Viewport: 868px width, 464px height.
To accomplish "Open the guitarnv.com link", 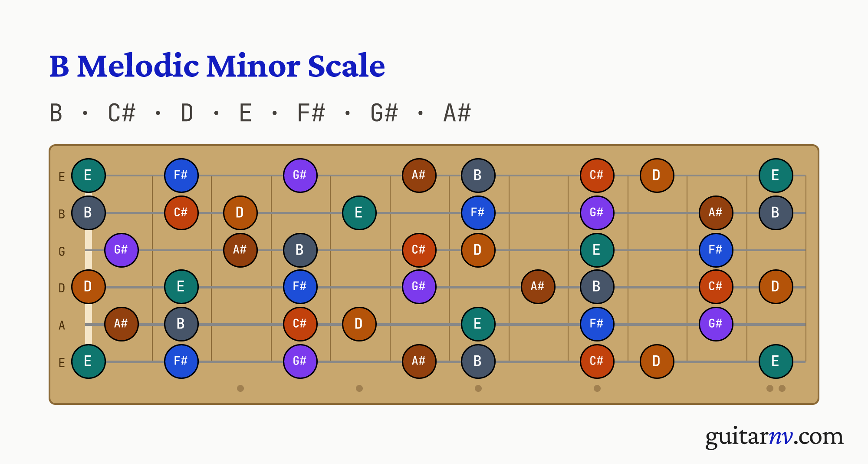I will point(774,437).
